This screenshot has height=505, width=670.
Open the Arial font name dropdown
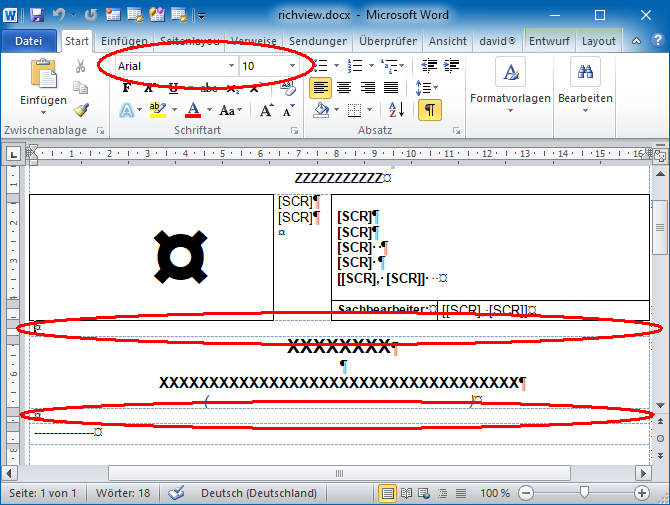tap(231, 66)
